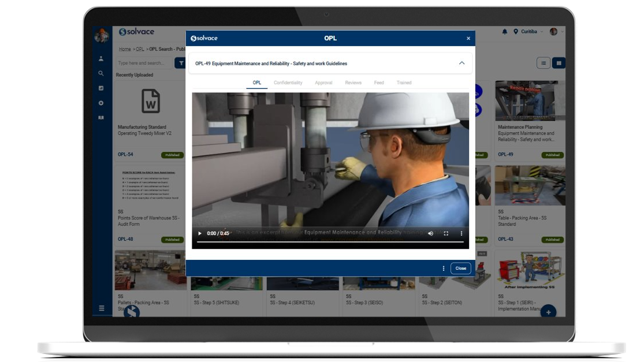Seek along the video progress bar
The image size is (644, 362).
[x=330, y=242]
